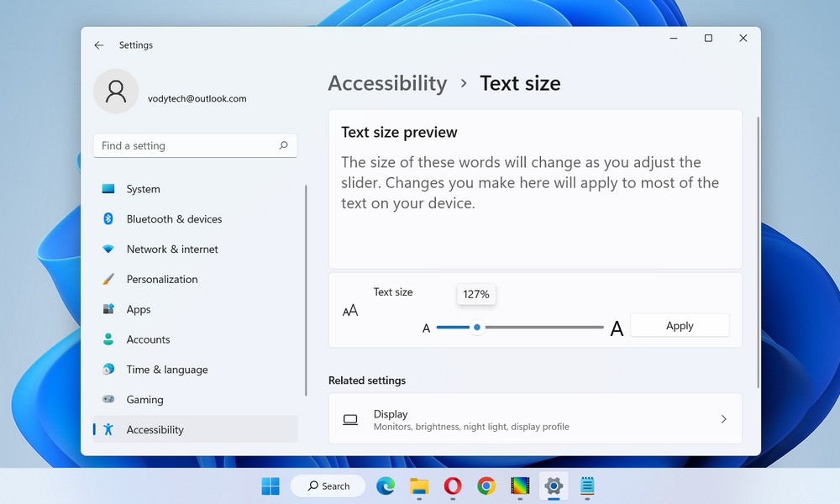This screenshot has height=504, width=840.
Task: Go to Network & internet settings
Action: pyautogui.click(x=172, y=249)
